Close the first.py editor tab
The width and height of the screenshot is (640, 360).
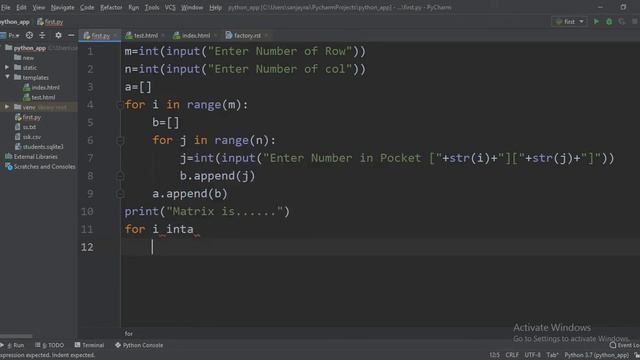115,36
